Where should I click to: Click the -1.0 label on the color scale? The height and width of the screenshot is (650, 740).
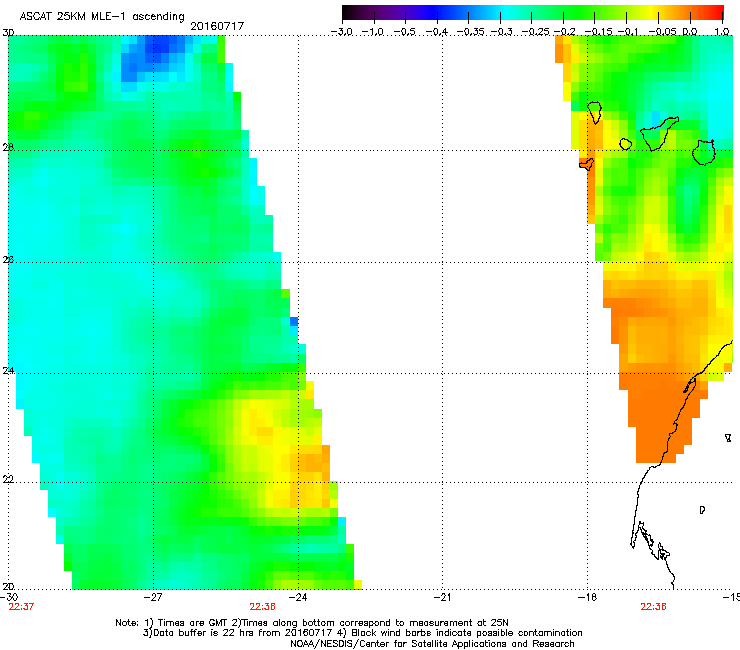coord(373,32)
